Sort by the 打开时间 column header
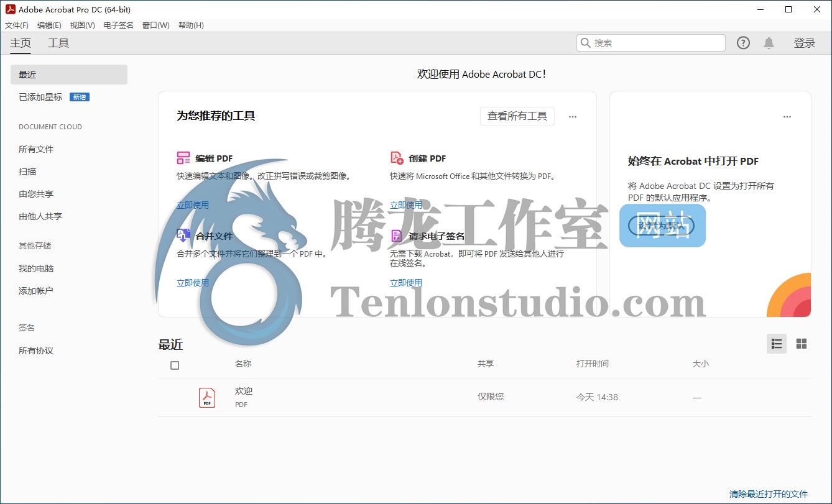 pos(593,364)
